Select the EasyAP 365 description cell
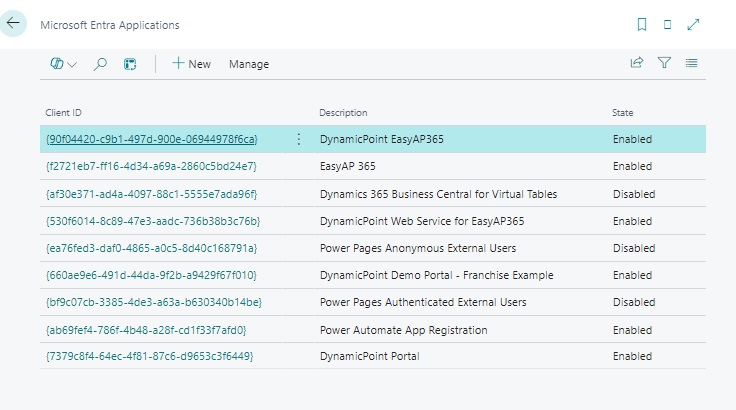Viewport: 736px width, 410px height. click(348, 166)
